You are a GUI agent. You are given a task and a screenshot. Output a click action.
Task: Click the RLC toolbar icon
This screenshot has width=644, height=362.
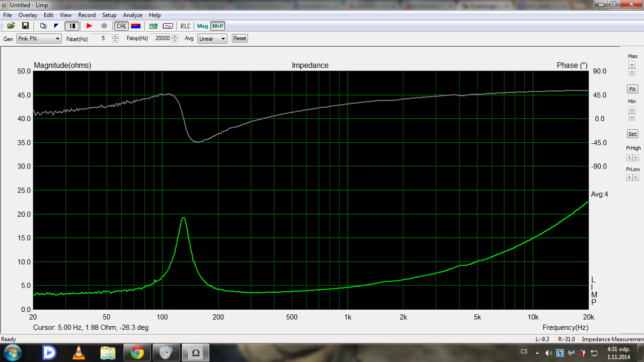[186, 26]
